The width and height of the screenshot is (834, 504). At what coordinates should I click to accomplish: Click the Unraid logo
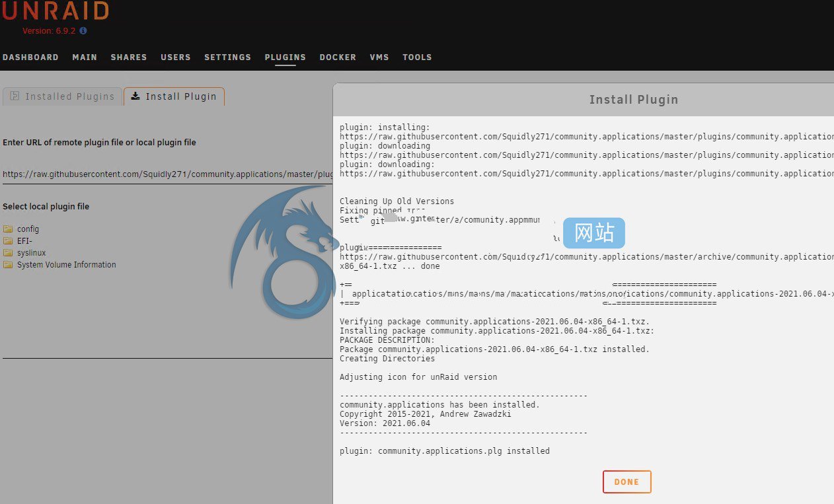tap(54, 11)
